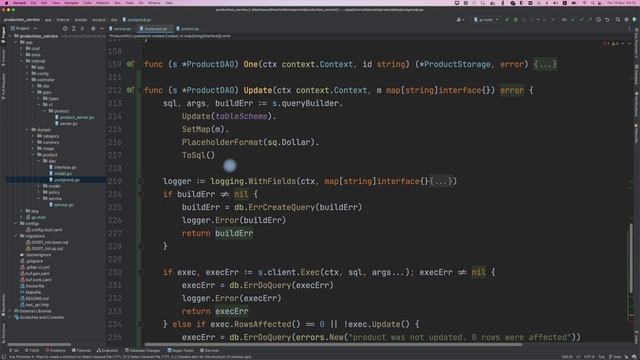Select README.md in project tree
The image size is (640, 360).
click(x=34, y=298)
